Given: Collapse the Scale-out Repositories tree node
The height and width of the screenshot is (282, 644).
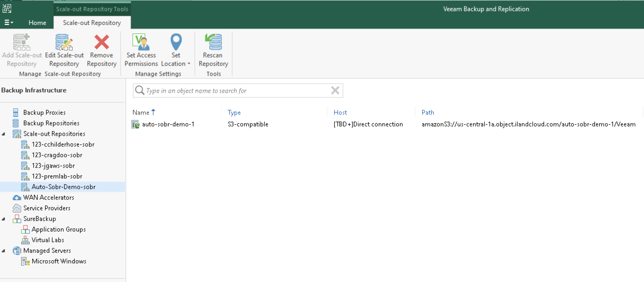Looking at the screenshot, I should [x=4, y=134].
